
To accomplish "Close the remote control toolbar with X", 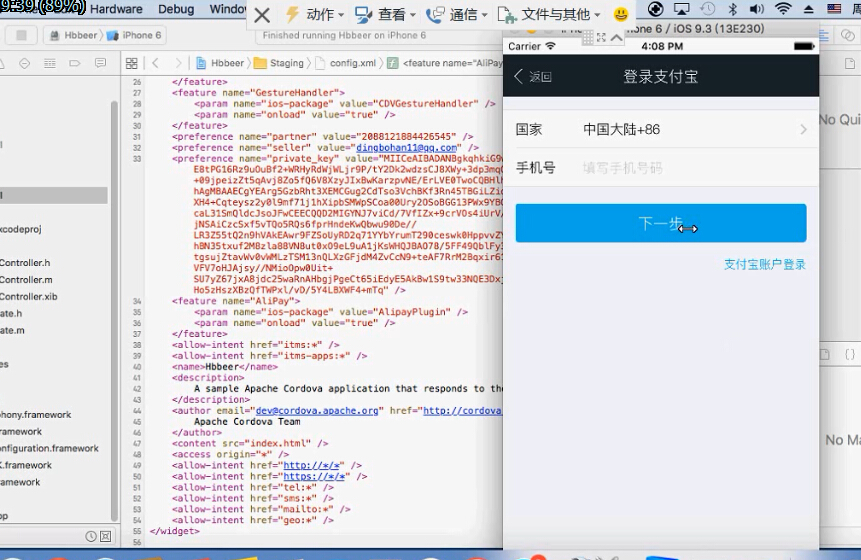I will 262,15.
